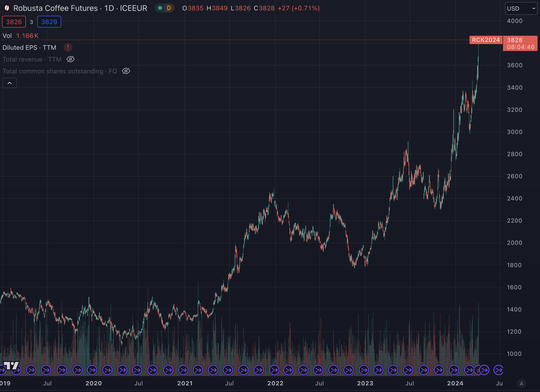Open the Robusta Coffee Futures symbol title
Viewport: 540px width, 392px height.
(81, 8)
